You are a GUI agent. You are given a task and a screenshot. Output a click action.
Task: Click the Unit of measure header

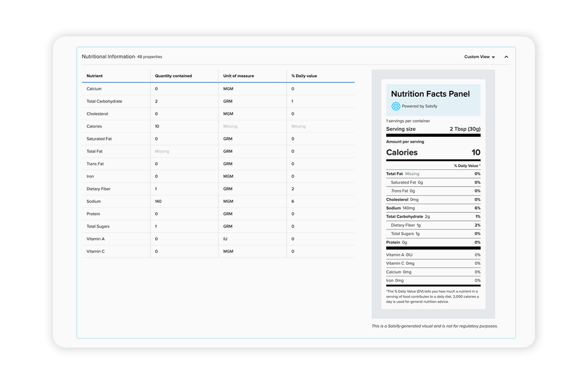pos(239,75)
